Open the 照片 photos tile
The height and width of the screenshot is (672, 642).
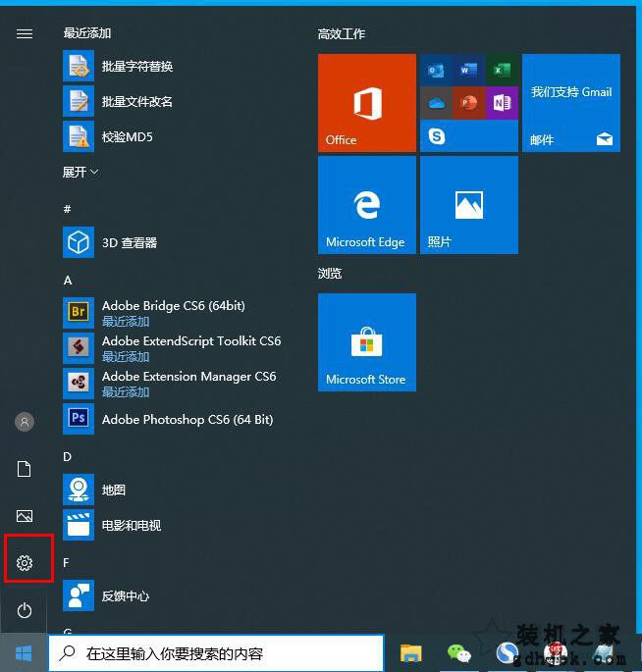469,205
